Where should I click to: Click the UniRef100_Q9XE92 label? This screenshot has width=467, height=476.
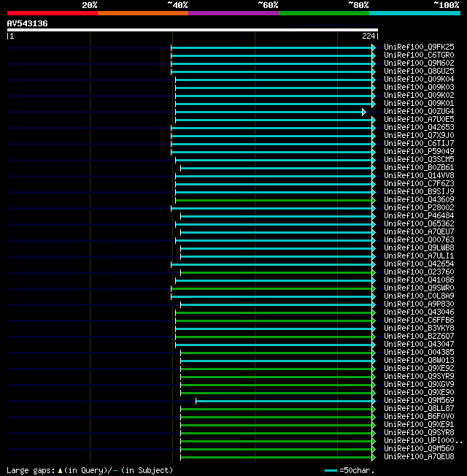pos(419,368)
